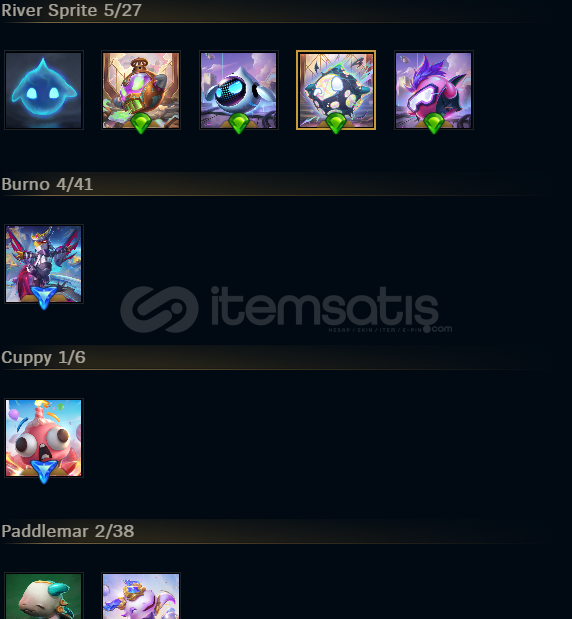
Task: Choose the pink Cuppy thumbnail
Action: [44, 438]
